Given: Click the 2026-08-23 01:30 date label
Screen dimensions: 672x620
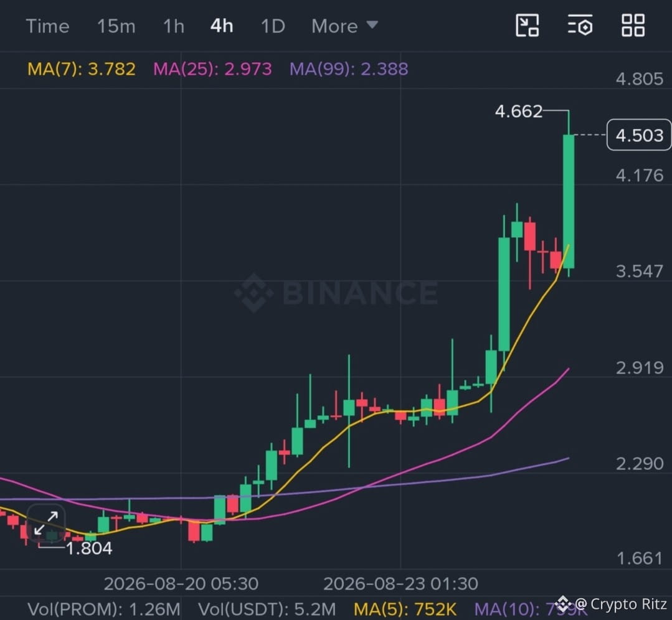Looking at the screenshot, I should 400,583.
